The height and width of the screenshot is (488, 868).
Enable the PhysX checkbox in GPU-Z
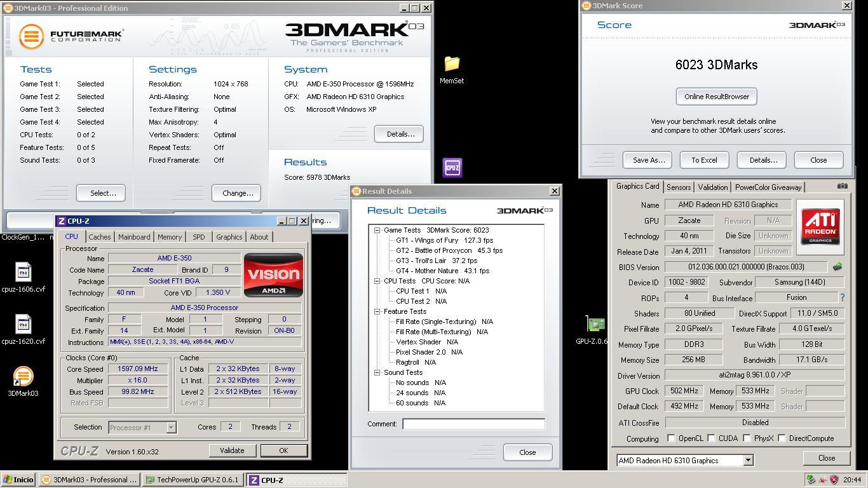pyautogui.click(x=747, y=438)
